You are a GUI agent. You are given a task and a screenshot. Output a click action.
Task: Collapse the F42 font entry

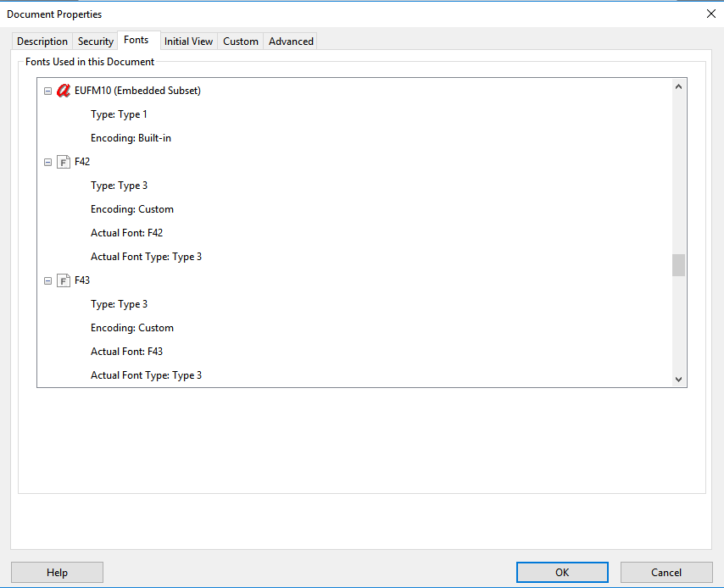tap(47, 161)
